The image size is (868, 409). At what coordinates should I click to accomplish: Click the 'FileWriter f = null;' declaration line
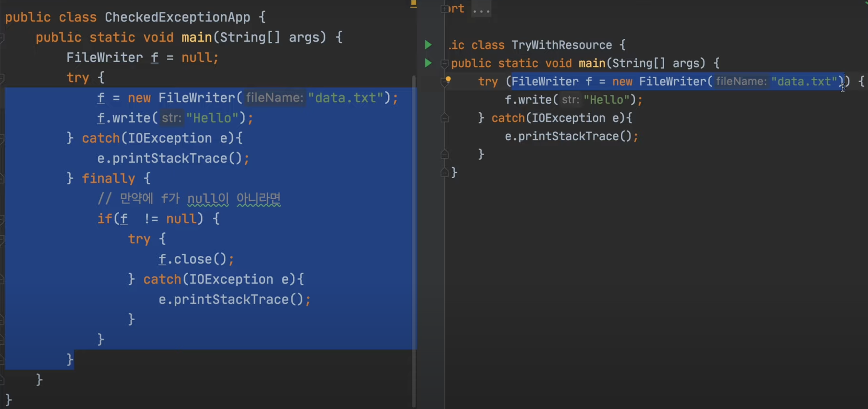coord(143,58)
